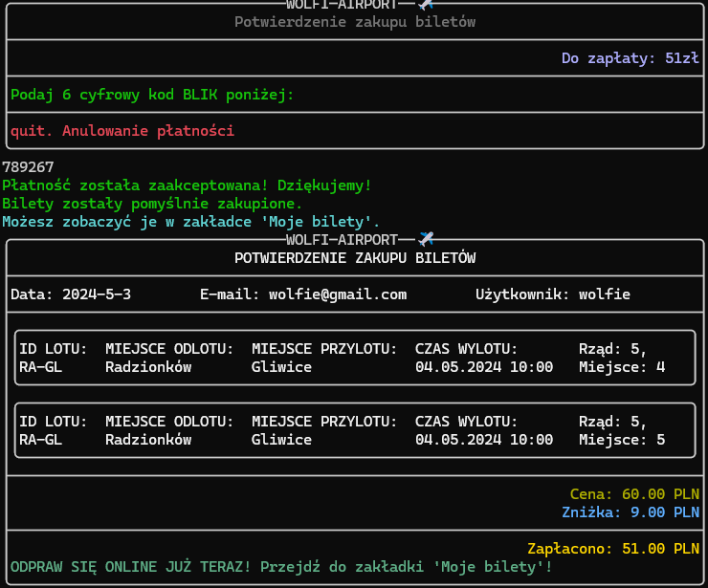Click flight ID RA-GL in the seat 5 ticket
This screenshot has height=588, width=708.
tap(40, 440)
